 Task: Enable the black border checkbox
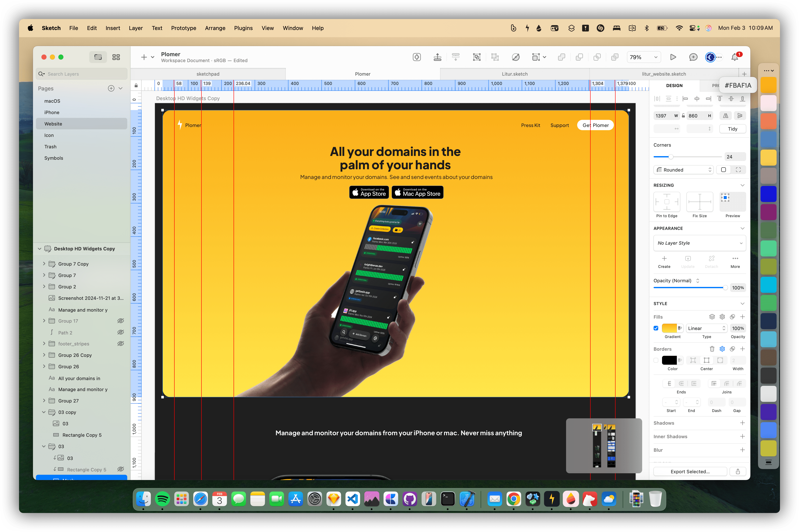tap(656, 360)
